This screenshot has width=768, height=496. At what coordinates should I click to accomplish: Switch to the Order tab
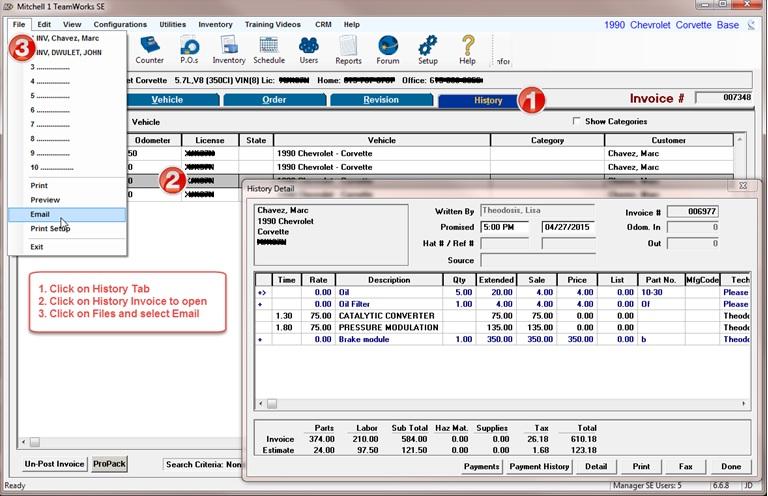point(274,100)
